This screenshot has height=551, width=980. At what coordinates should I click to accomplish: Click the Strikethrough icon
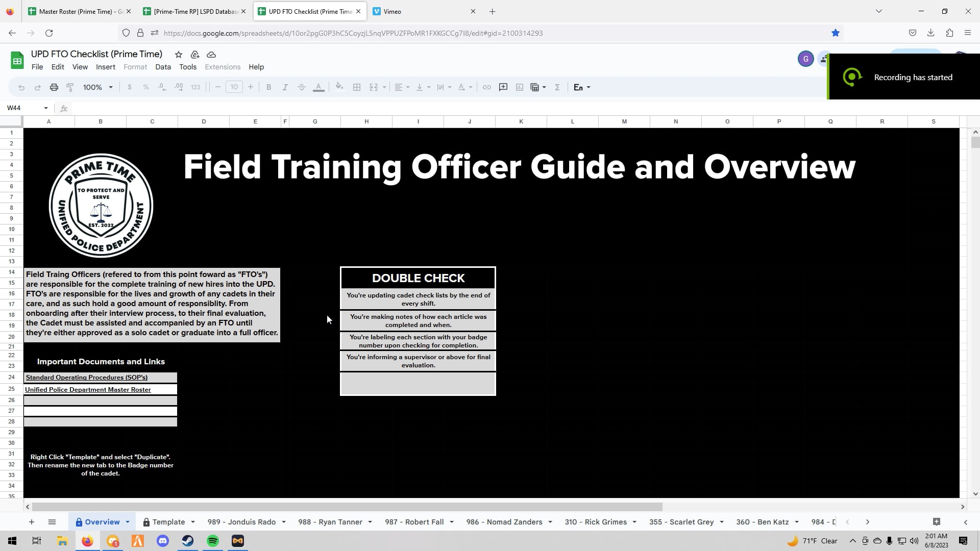302,87
